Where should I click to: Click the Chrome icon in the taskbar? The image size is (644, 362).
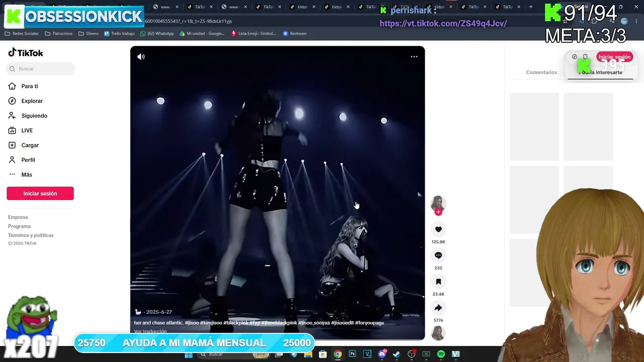tap(338, 354)
